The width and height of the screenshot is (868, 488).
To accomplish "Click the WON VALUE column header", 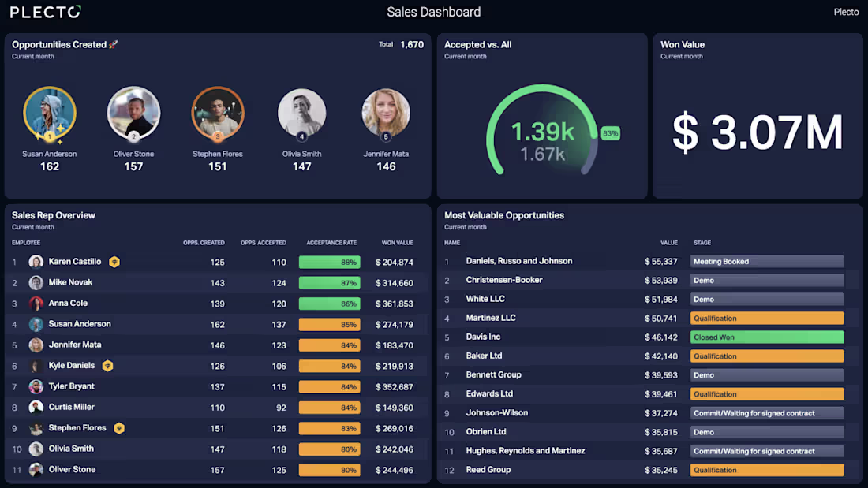I will [x=398, y=242].
